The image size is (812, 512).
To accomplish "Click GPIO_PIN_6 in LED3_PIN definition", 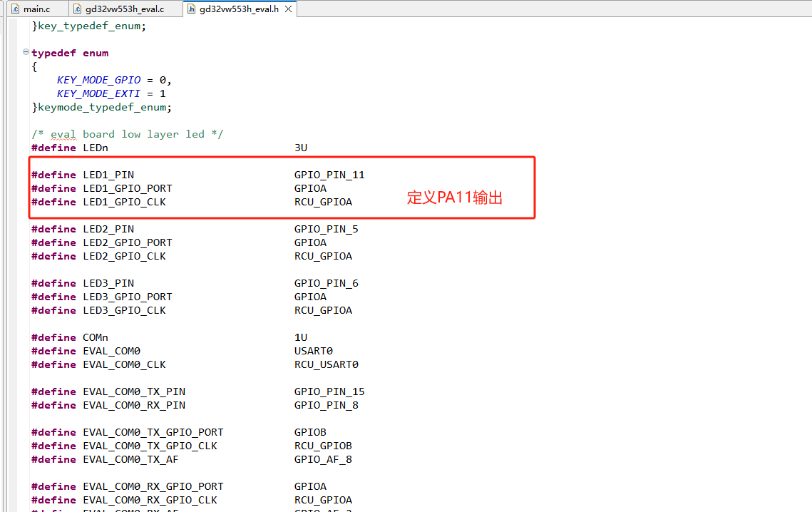I will tap(327, 283).
